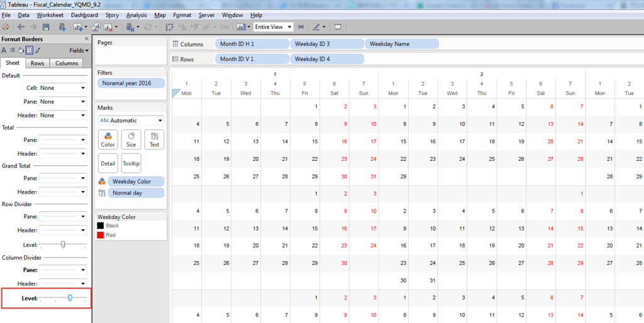Open the Column Divider Pane dropdown
Screen dimensions: 644x323
pyautogui.click(x=63, y=270)
